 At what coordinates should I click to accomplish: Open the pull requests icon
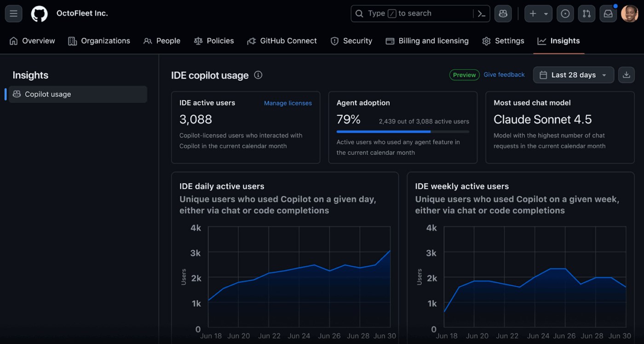[586, 13]
